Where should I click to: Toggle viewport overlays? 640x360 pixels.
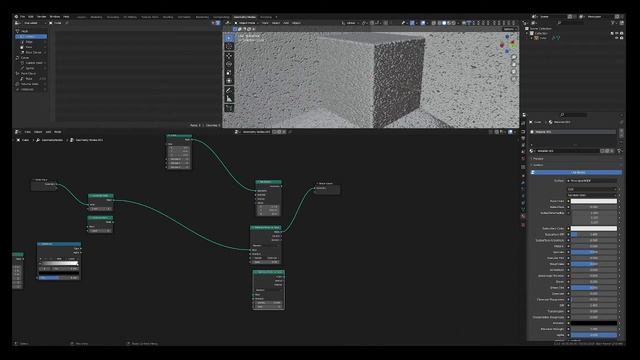(423, 23)
